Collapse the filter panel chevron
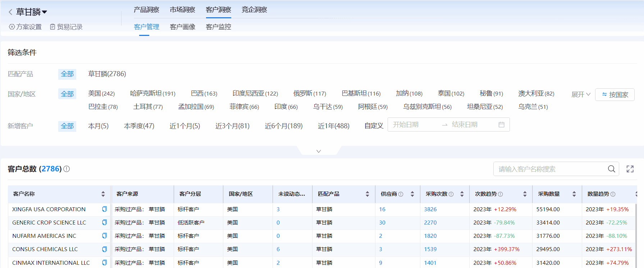This screenshot has width=644, height=268. [x=319, y=151]
